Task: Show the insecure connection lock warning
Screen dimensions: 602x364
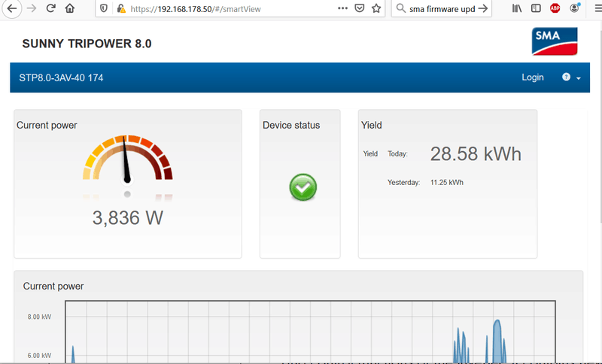Action: click(x=121, y=8)
